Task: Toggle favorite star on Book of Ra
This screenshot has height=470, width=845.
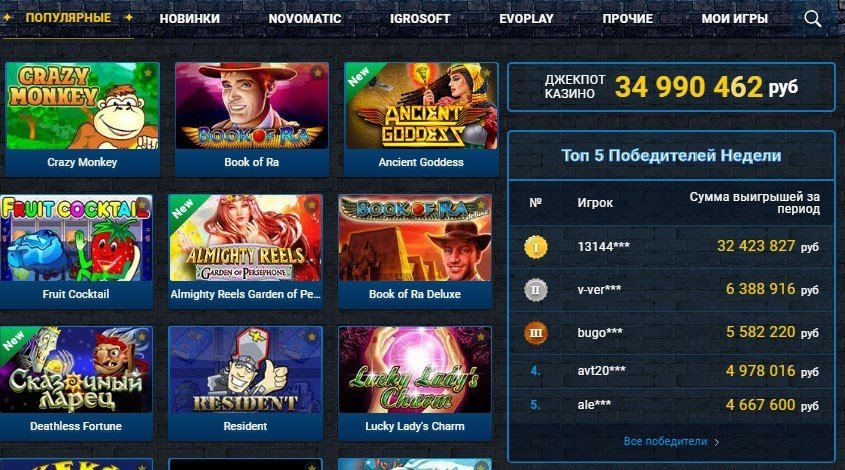Action: [318, 72]
